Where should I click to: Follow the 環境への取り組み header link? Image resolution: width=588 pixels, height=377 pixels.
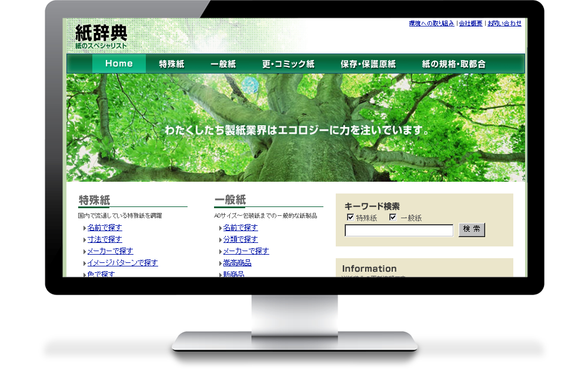(x=432, y=24)
